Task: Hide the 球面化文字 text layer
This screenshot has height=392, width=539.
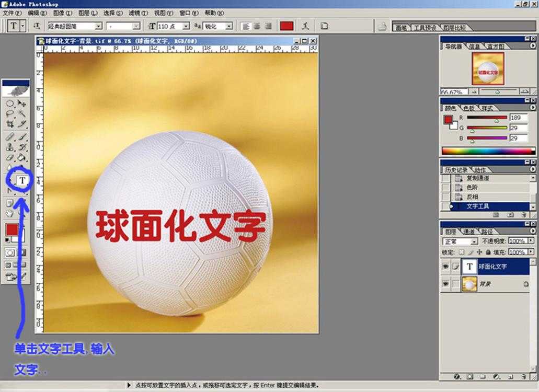Action: click(445, 266)
